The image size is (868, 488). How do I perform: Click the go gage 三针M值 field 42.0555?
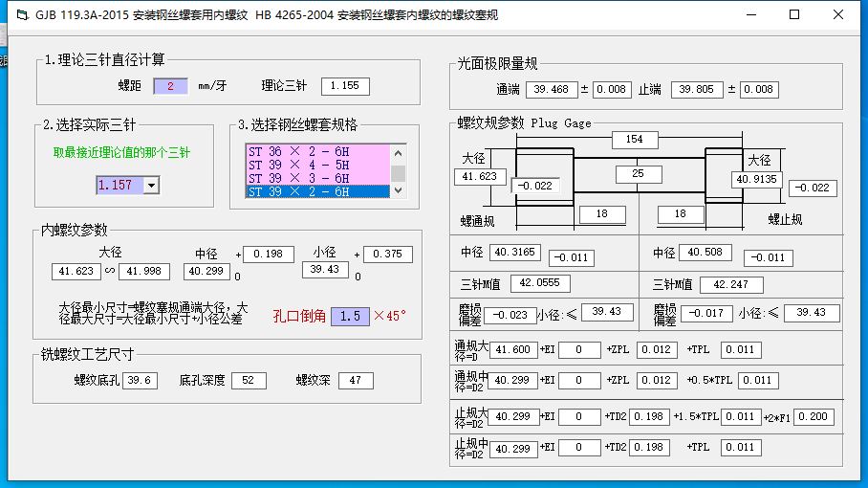click(540, 283)
